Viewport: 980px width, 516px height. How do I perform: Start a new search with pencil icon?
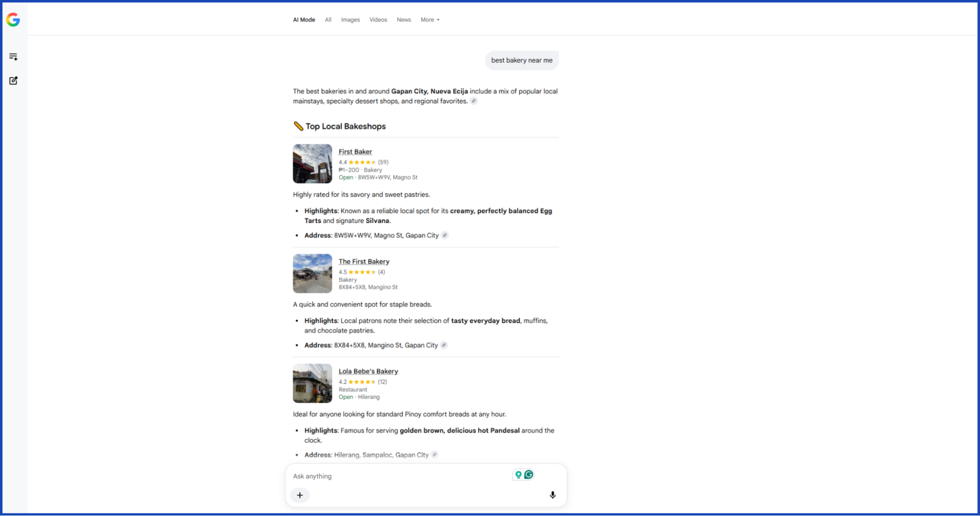pos(13,80)
